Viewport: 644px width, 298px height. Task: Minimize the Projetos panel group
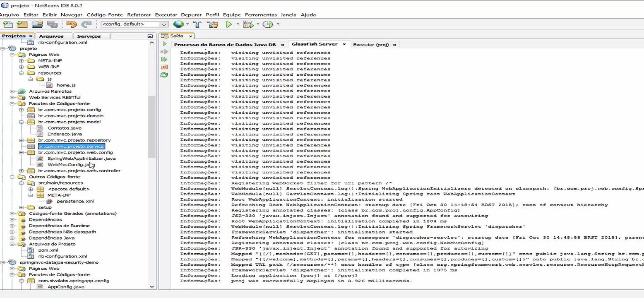150,36
